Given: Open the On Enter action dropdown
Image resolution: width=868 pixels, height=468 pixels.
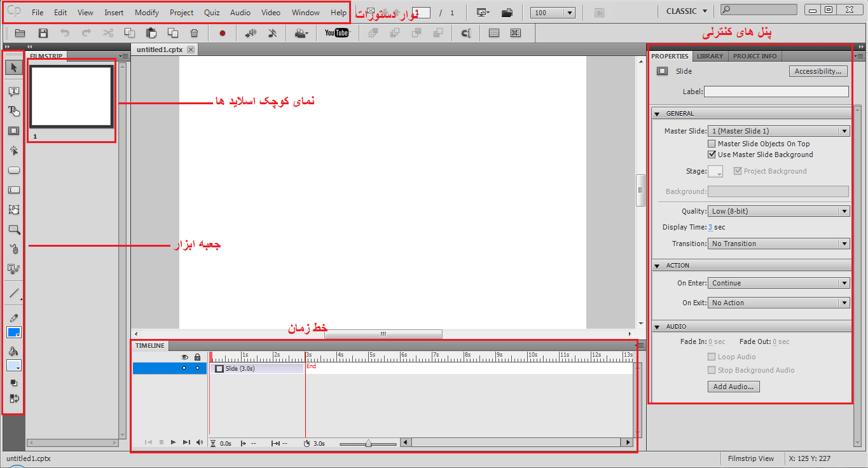Looking at the screenshot, I should [x=779, y=283].
